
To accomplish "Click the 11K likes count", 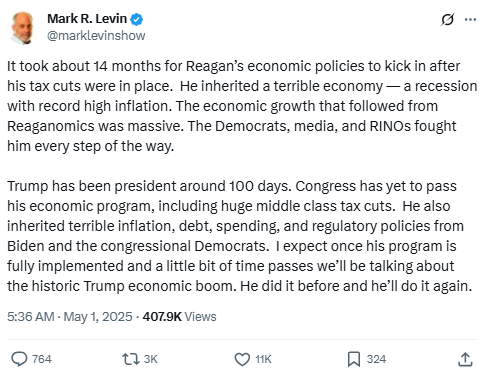I will coord(263,359).
